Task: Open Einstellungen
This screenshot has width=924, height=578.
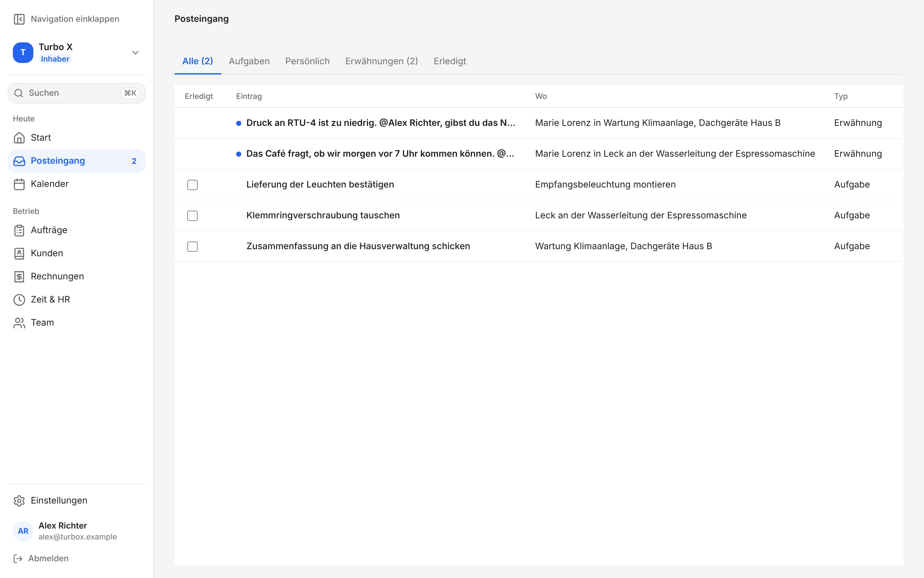Action: click(x=76, y=501)
